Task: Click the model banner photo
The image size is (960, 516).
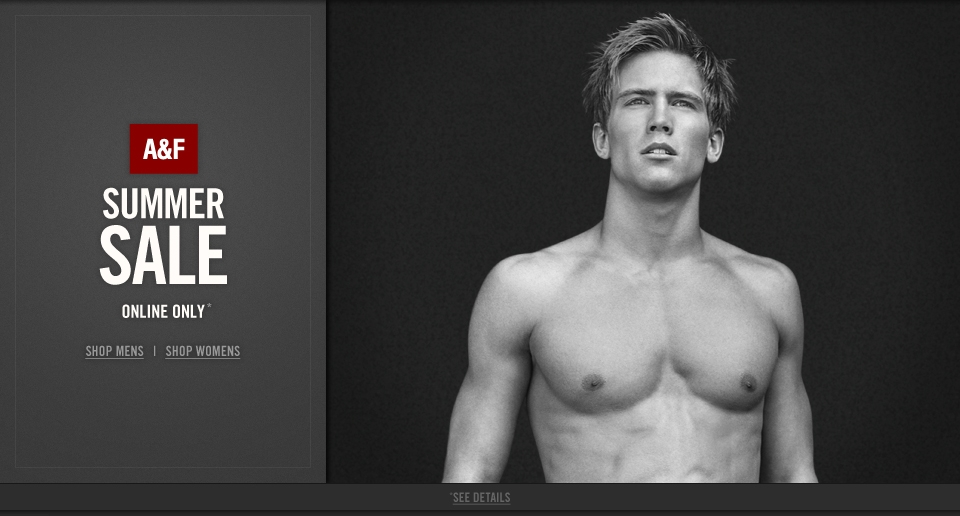Action: pos(643,242)
